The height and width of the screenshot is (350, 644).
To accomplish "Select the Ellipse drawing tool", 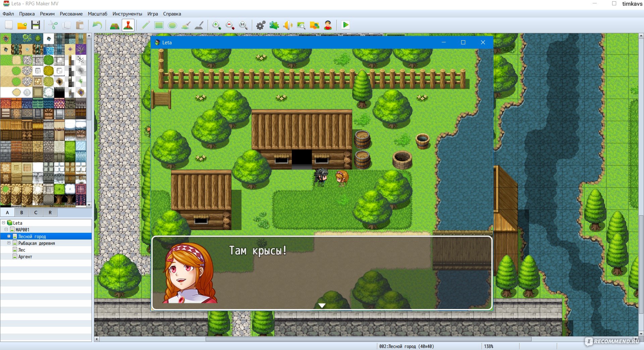I will point(172,25).
